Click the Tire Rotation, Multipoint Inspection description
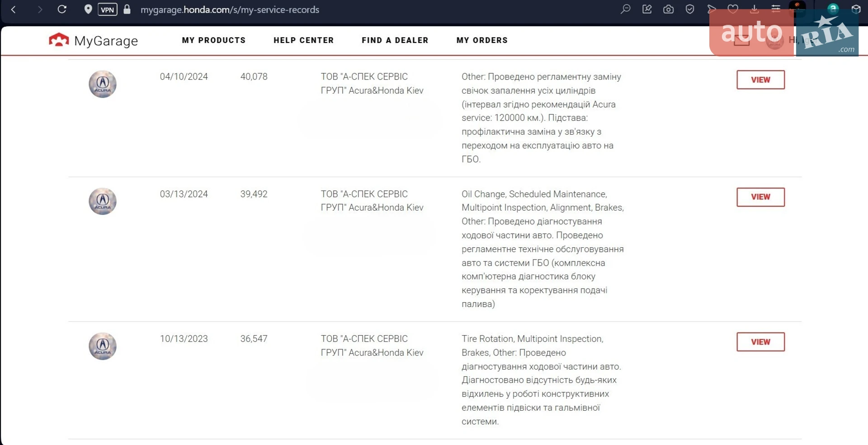The height and width of the screenshot is (445, 868). pyautogui.click(x=541, y=380)
